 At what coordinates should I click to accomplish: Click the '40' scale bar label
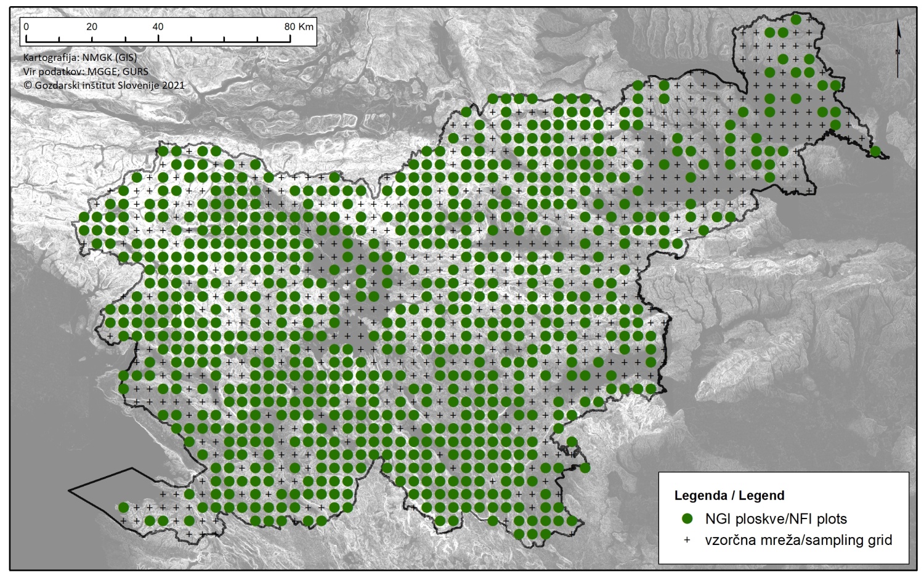click(x=158, y=26)
